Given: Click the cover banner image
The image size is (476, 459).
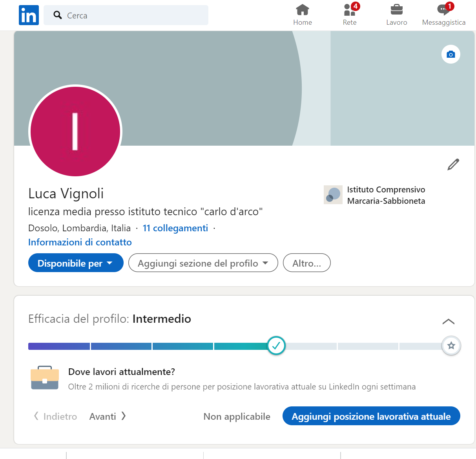Looking at the screenshot, I should click(x=244, y=88).
